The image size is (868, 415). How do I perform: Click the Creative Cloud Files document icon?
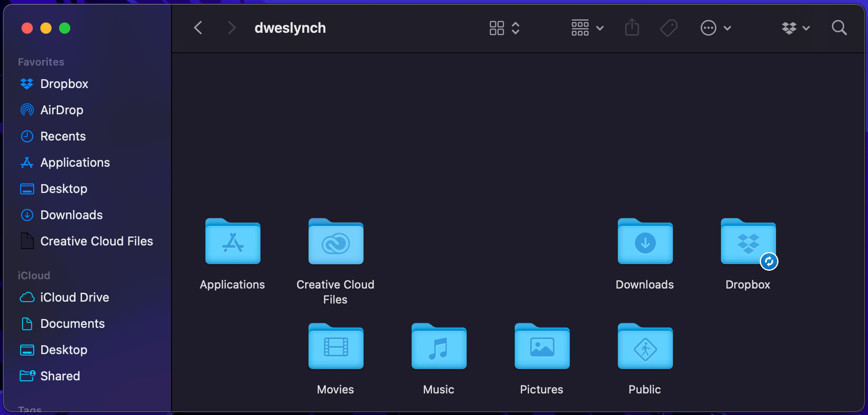(x=27, y=241)
